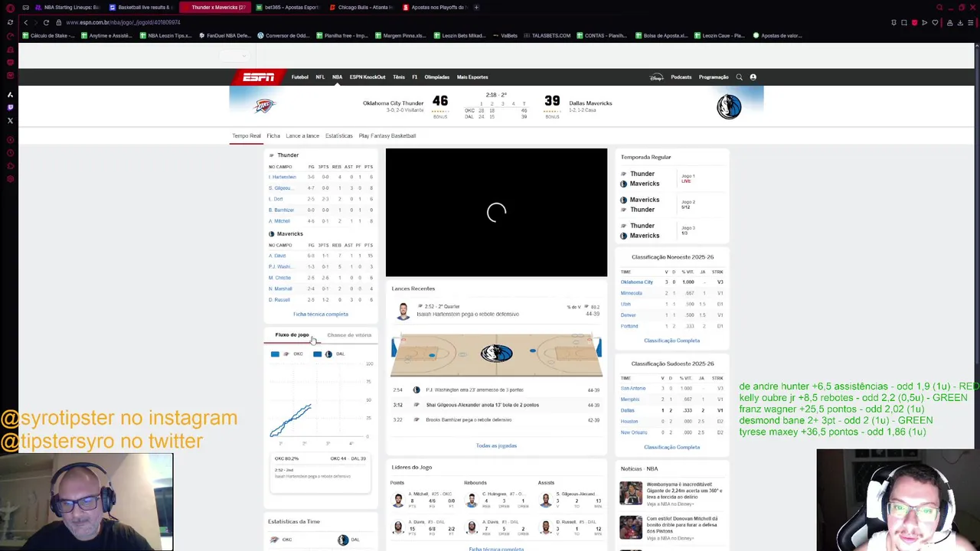The image size is (980, 551).
Task: Go back with the browser back arrow
Action: [x=25, y=22]
